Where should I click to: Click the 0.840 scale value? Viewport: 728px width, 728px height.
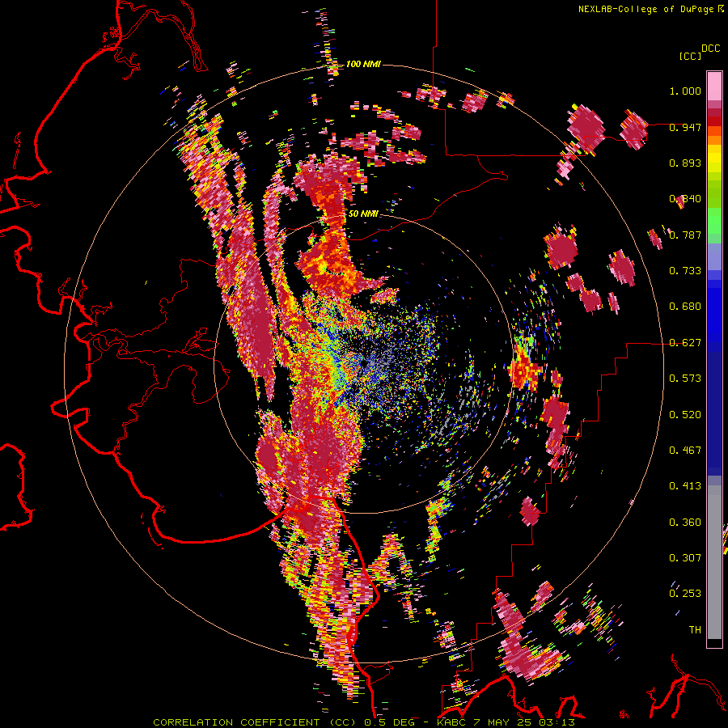point(685,199)
